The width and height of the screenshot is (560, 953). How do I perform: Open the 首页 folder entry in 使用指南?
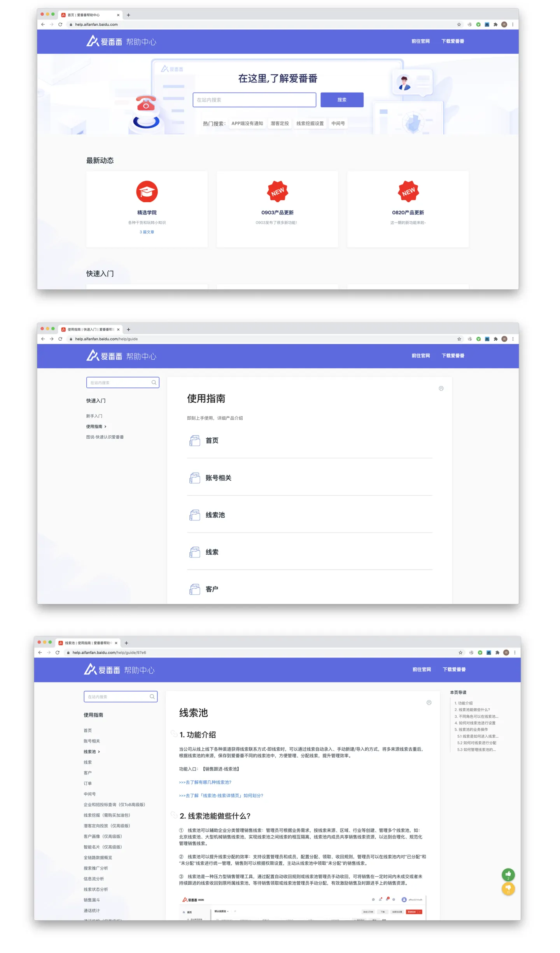(310, 441)
